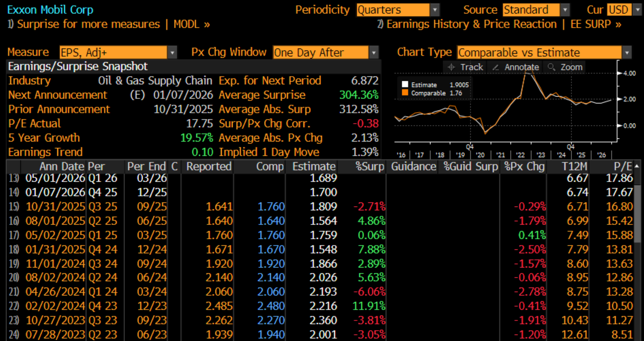Viewport: 644px width, 341px height.
Task: Open the Periodicity Quarters dropdown
Action: (398, 10)
